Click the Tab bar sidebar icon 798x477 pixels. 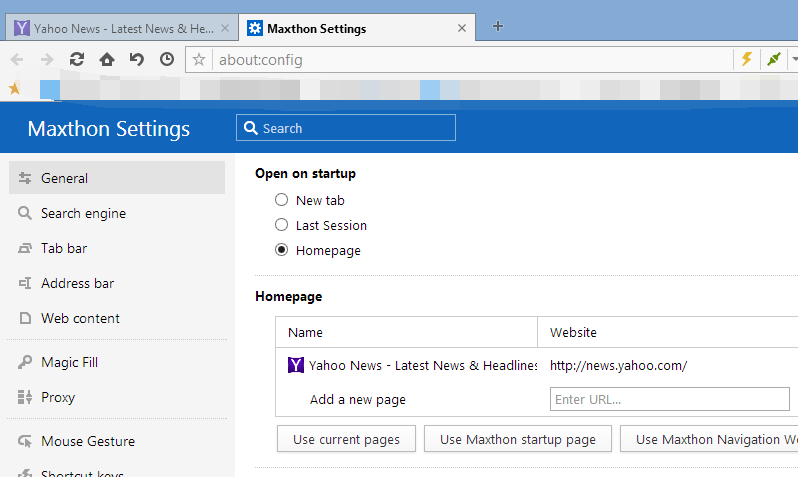25,248
